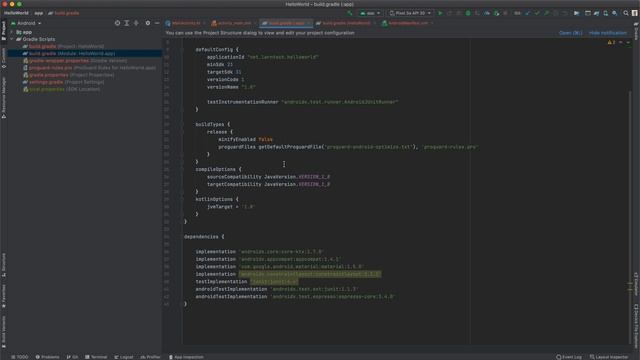This screenshot has height=360, width=640.
Task: Switch to the AndroidManifest.xml editor tab
Action: pos(407,23)
